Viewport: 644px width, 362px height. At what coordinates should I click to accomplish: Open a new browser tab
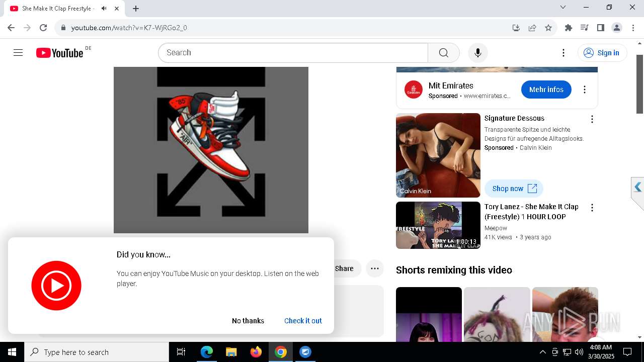click(136, 9)
